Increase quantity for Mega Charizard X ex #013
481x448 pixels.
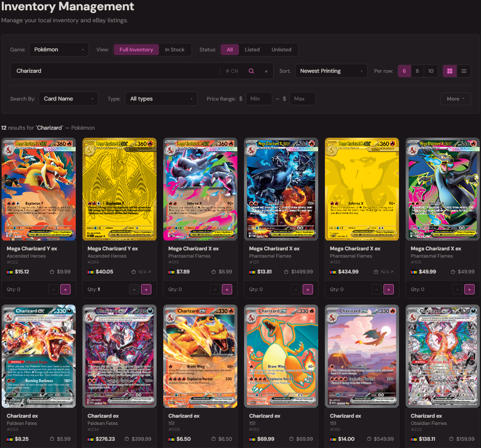click(227, 289)
